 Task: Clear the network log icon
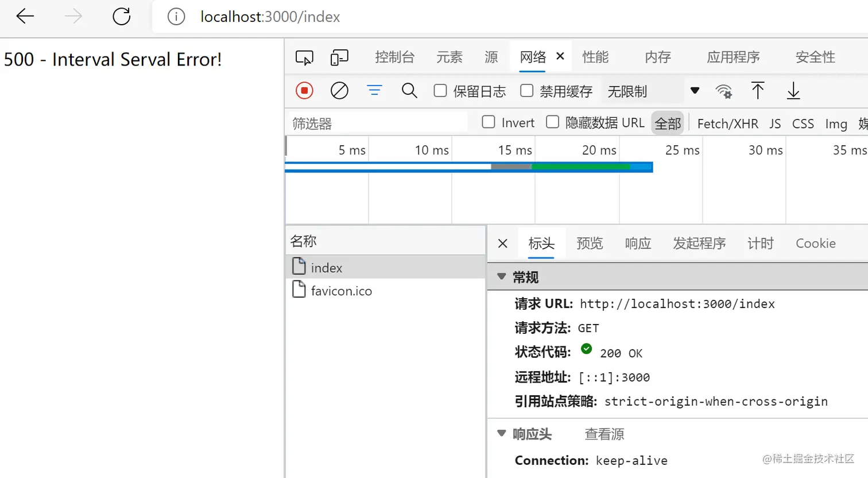[x=339, y=91]
